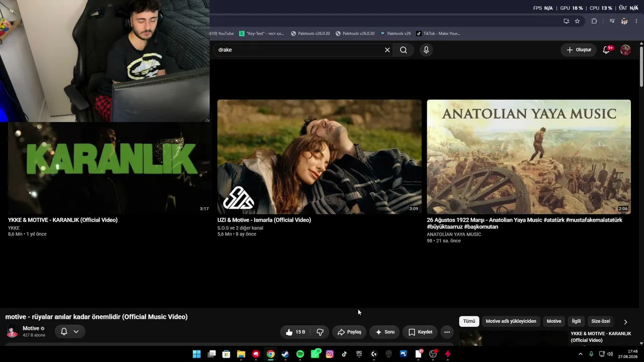Like the video with 15 B likes

click(295, 332)
